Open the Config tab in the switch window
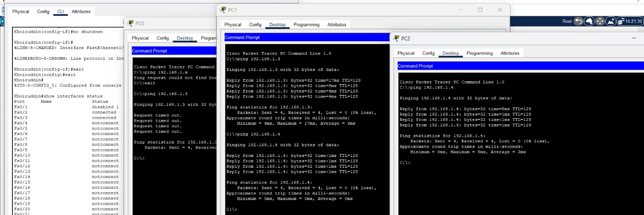Image resolution: width=644 pixels, height=215 pixels. pos(43,12)
